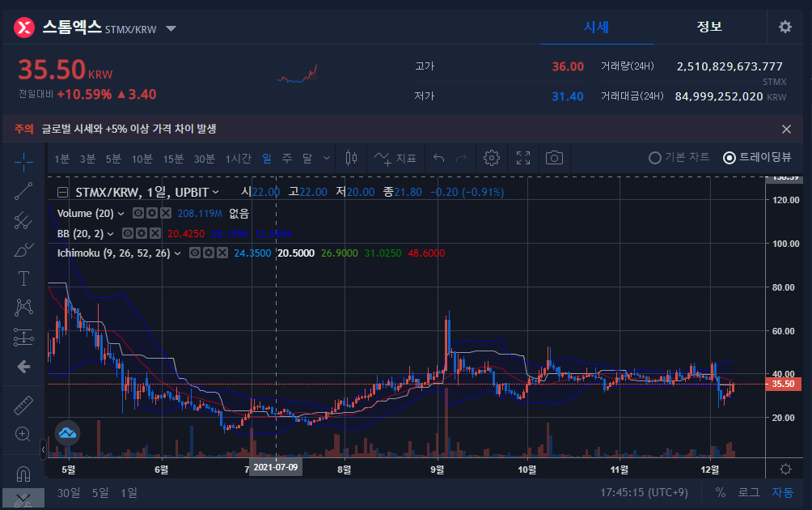Screen dimensions: 812x510
Task: Select the long position prediction tool
Action: 23,337
